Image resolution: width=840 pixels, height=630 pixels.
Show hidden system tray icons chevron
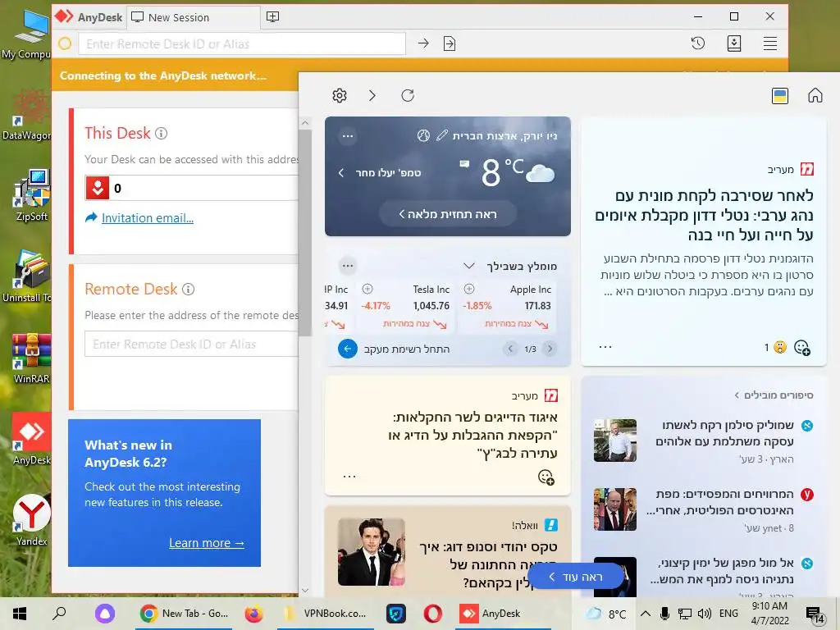(646, 614)
